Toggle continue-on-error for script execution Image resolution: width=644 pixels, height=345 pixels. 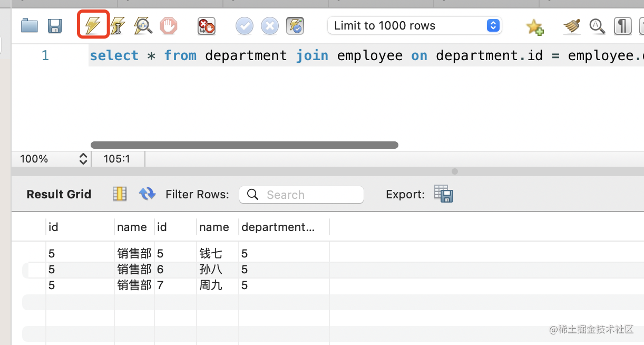[x=206, y=25]
